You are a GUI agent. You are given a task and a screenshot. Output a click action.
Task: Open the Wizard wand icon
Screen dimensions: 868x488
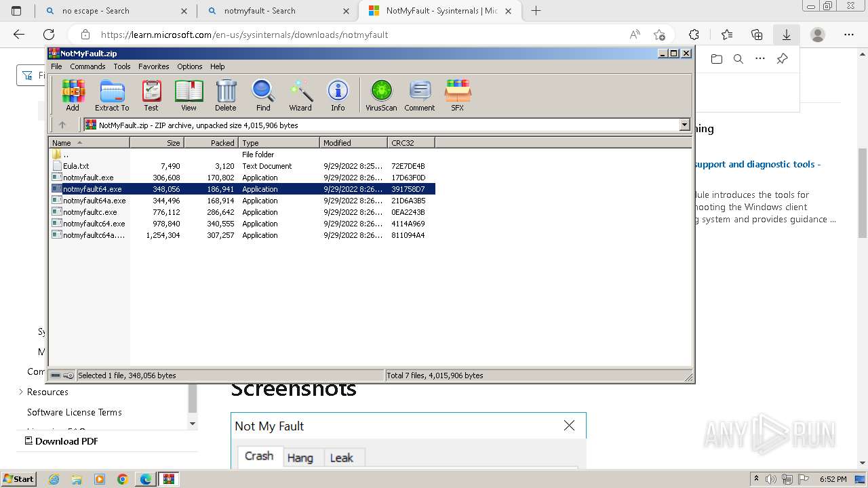click(x=300, y=96)
